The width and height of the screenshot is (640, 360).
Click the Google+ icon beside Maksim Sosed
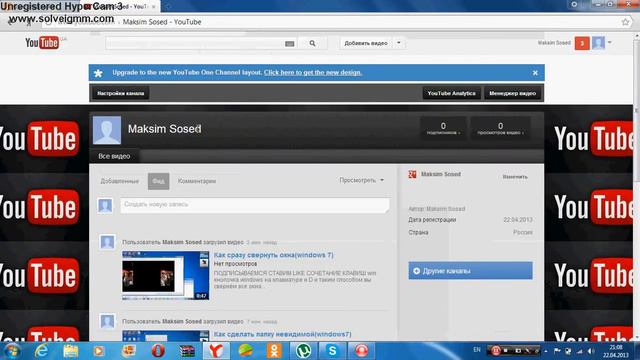[x=412, y=174]
